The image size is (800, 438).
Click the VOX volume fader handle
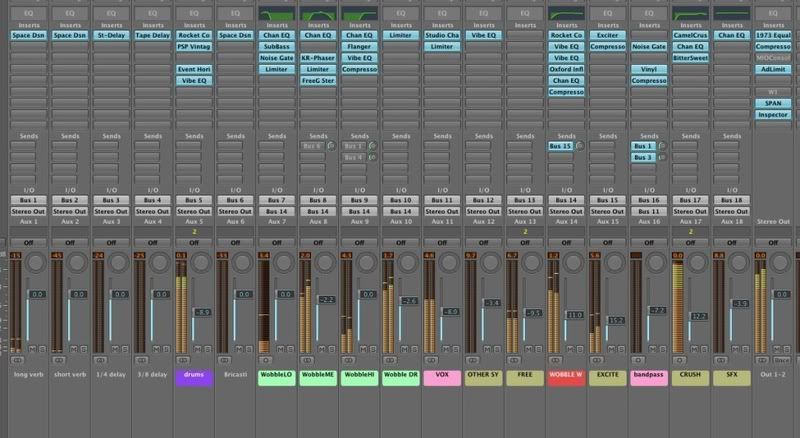pos(450,311)
